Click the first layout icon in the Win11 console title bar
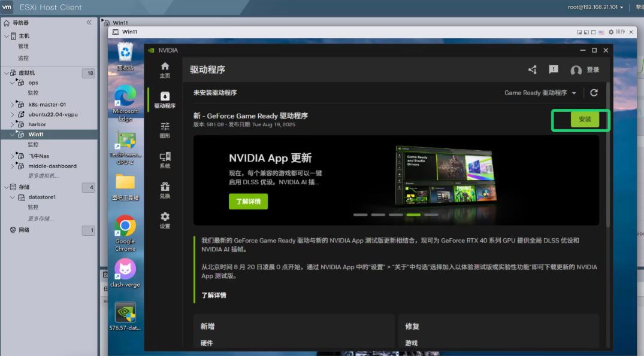The height and width of the screenshot is (356, 644). pos(579,32)
